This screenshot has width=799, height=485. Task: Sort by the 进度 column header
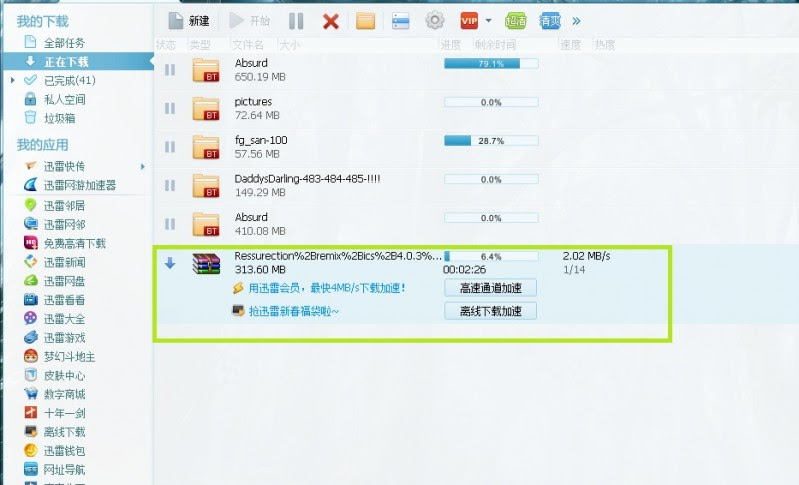[451, 45]
